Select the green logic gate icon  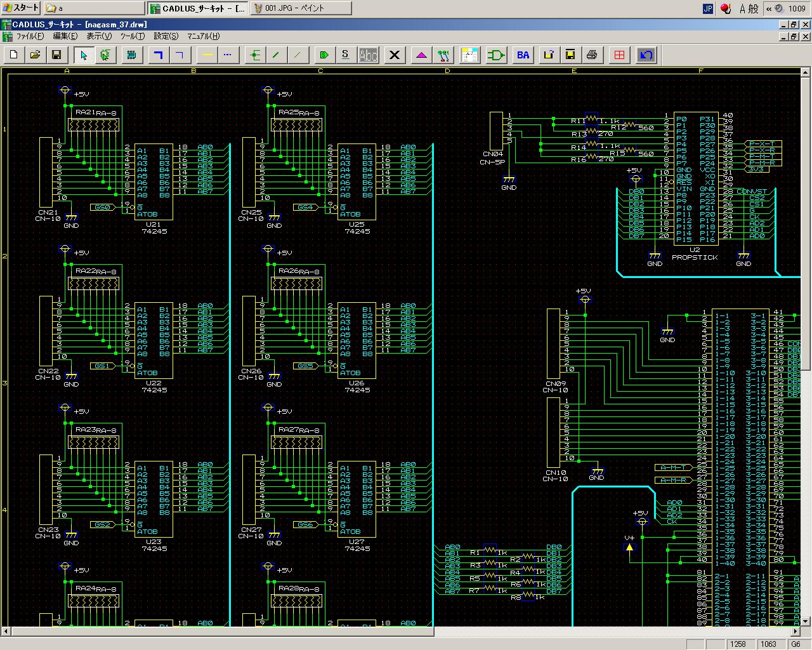496,55
